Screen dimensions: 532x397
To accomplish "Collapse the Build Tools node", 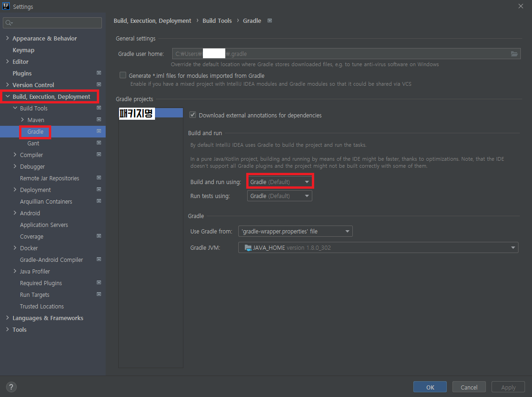I will coord(15,108).
